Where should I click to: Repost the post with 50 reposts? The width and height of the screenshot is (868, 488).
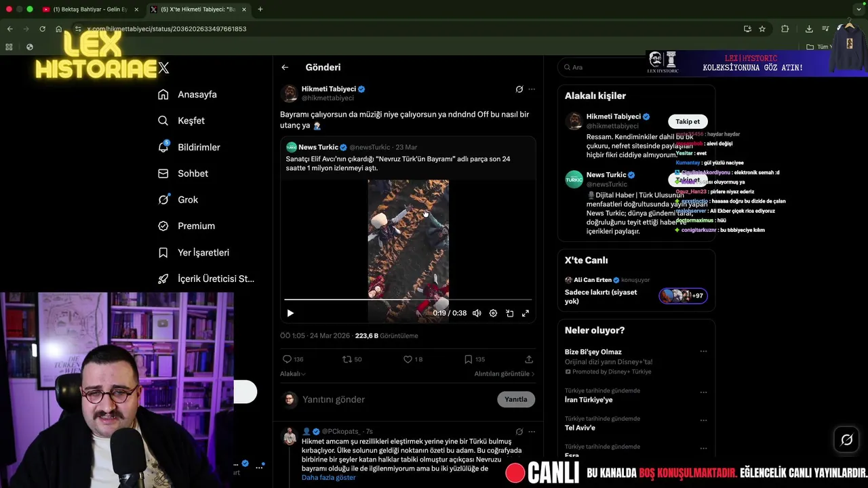pos(352,359)
